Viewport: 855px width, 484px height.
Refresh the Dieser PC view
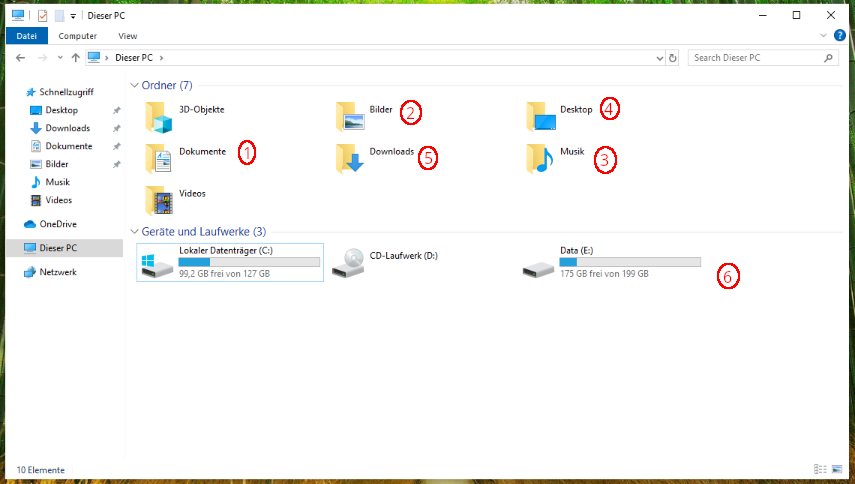[x=673, y=58]
